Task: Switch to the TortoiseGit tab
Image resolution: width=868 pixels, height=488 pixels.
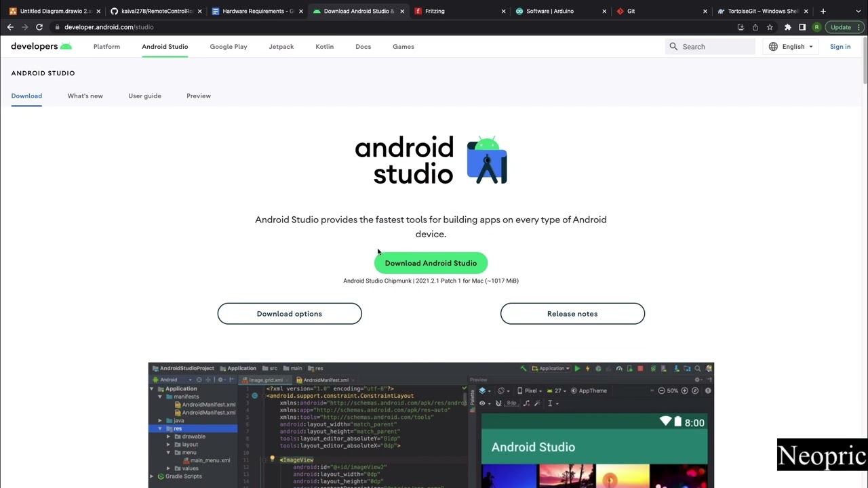Action: (762, 11)
